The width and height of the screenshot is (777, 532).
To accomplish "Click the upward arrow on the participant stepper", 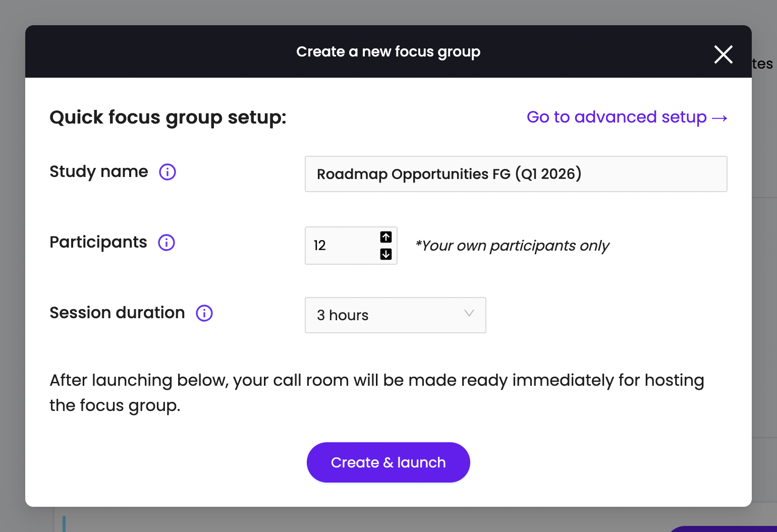I will tap(386, 237).
